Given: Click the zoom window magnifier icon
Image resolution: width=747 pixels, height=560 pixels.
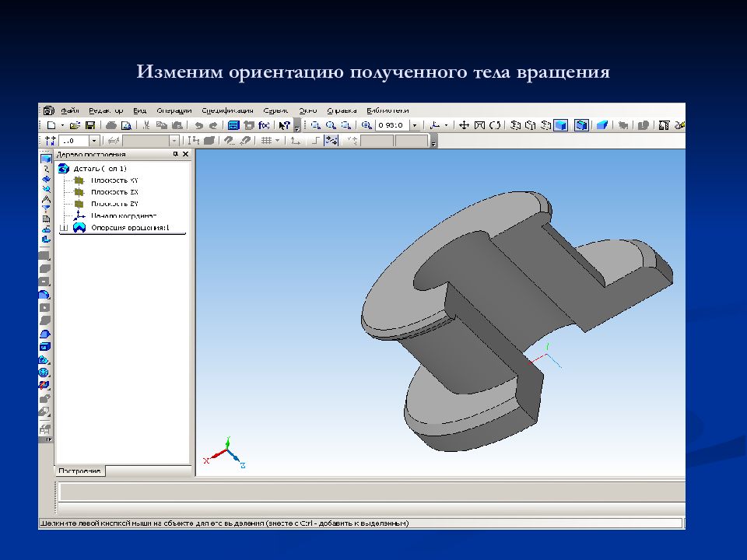Looking at the screenshot, I should pos(315,125).
